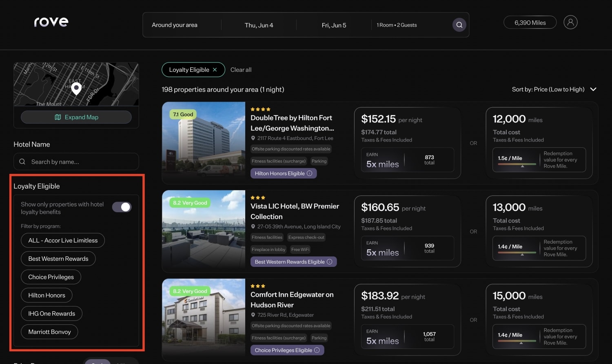Click the Search by name input field
612x364 pixels.
tap(76, 162)
